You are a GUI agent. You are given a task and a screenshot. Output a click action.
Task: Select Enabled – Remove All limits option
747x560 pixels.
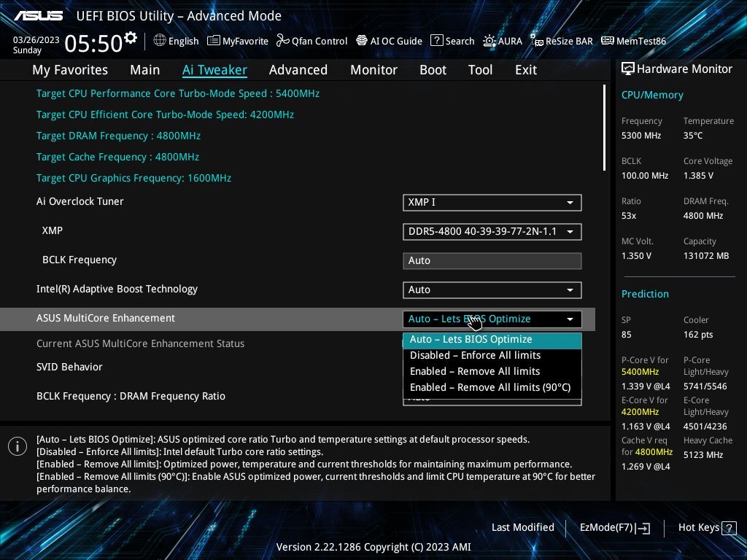pos(492,371)
